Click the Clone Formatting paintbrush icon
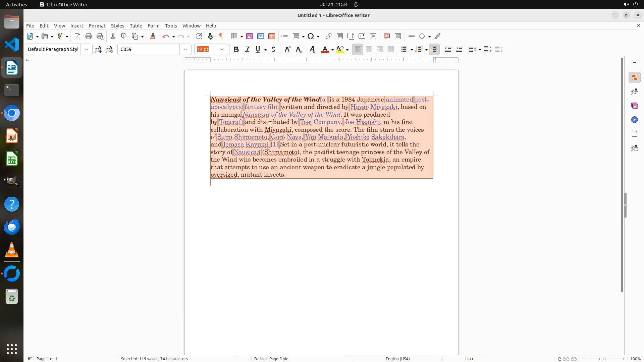This screenshot has height=362, width=644. (153, 37)
